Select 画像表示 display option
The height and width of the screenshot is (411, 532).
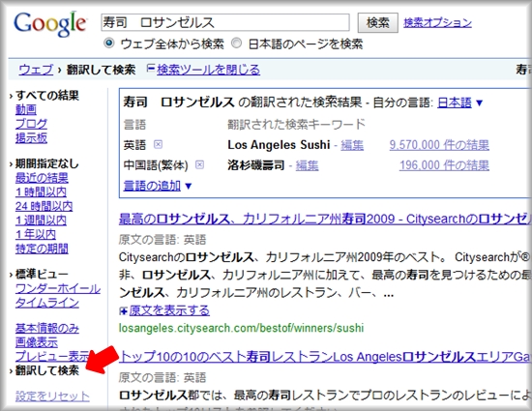(37, 342)
